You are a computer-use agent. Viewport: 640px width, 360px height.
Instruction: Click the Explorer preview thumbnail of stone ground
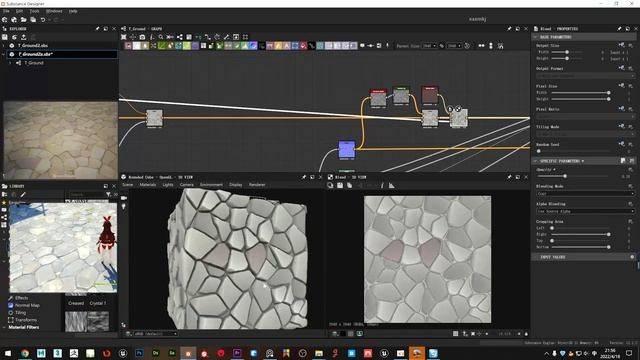(x=60, y=140)
